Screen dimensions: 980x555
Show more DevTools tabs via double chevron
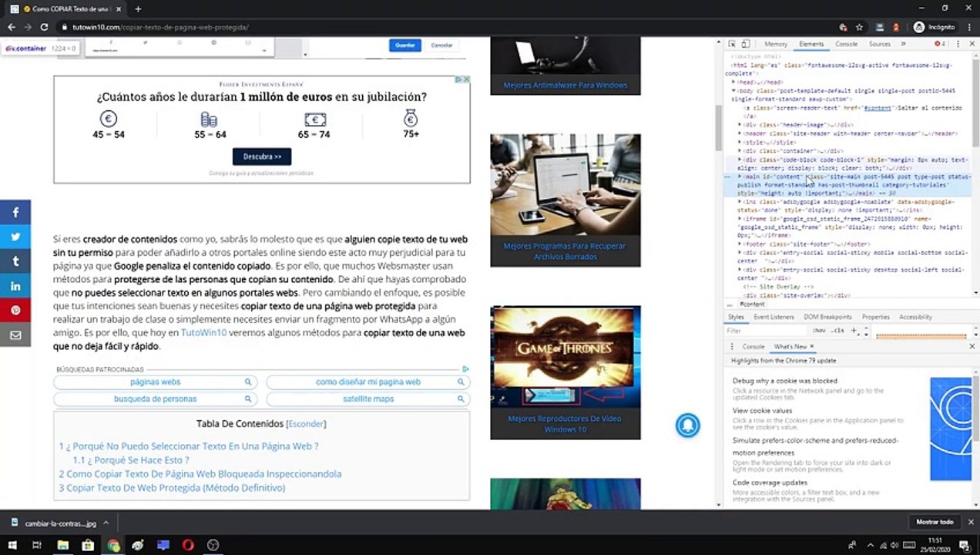(x=904, y=44)
